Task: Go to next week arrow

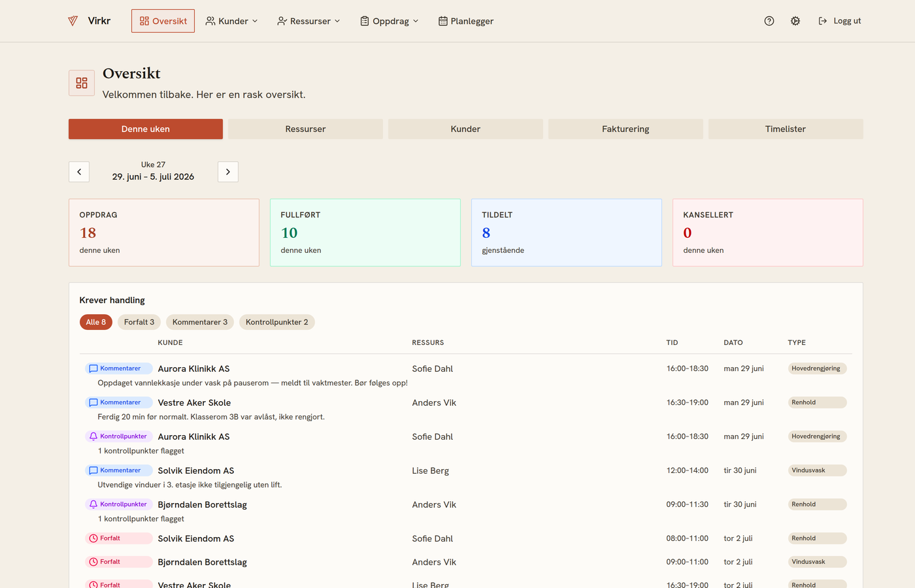Action: pos(228,172)
